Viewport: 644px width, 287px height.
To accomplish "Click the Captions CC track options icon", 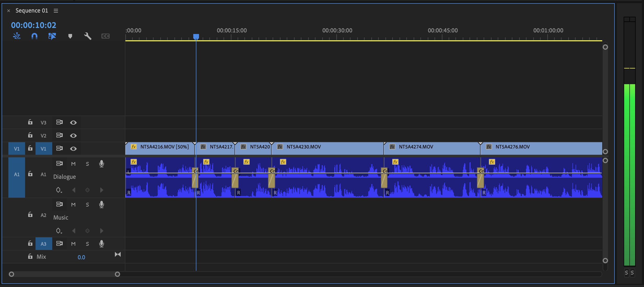I will click(106, 36).
